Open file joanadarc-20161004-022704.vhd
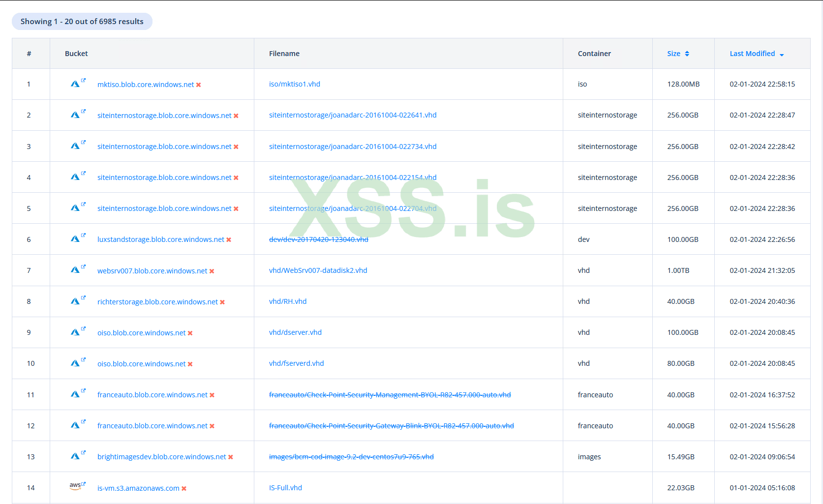This screenshot has height=504, width=823. tap(353, 208)
